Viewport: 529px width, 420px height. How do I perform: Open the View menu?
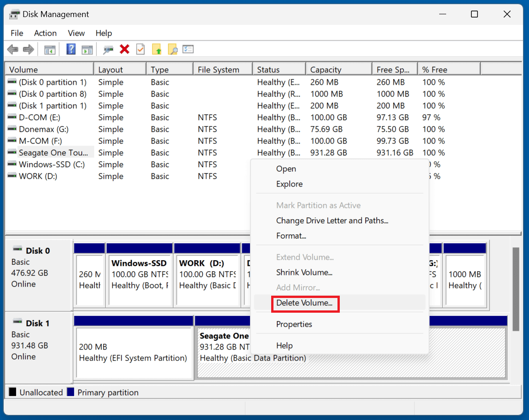point(76,33)
